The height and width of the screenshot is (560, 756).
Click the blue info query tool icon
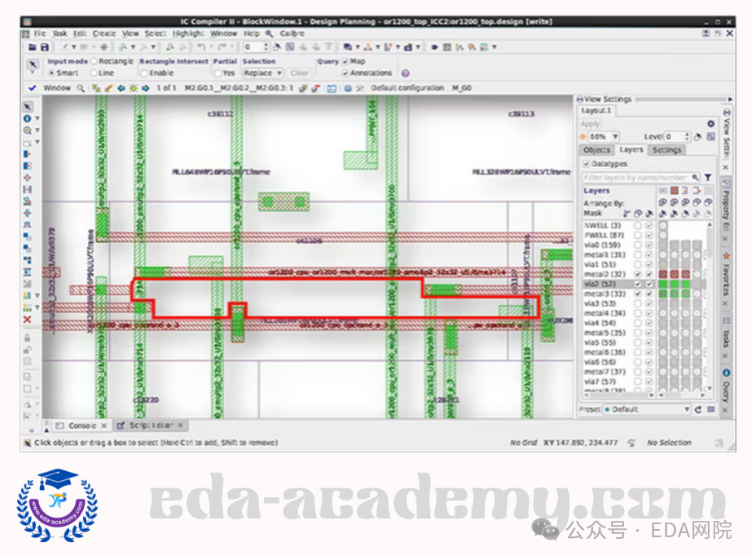[28, 119]
